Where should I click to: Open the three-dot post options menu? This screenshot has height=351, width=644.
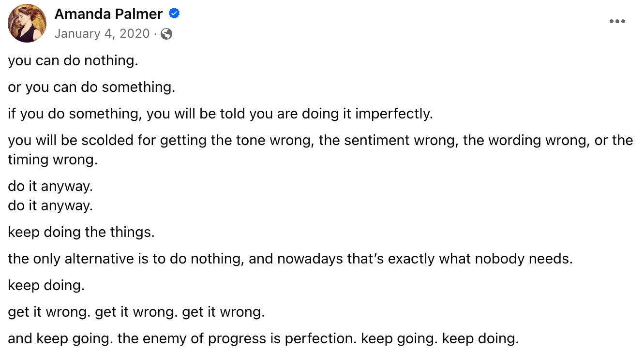click(x=617, y=21)
